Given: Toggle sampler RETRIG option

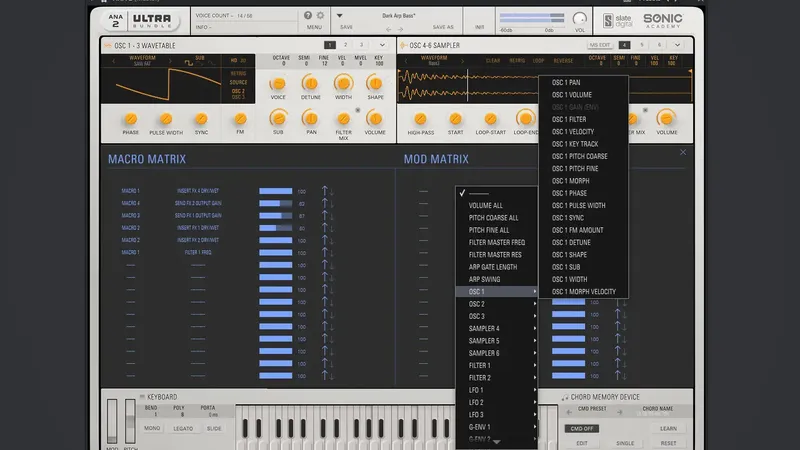Looking at the screenshot, I should pyautogui.click(x=517, y=61).
